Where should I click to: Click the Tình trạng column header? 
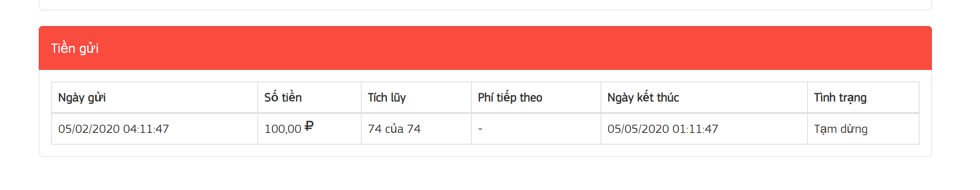pyautogui.click(x=840, y=98)
